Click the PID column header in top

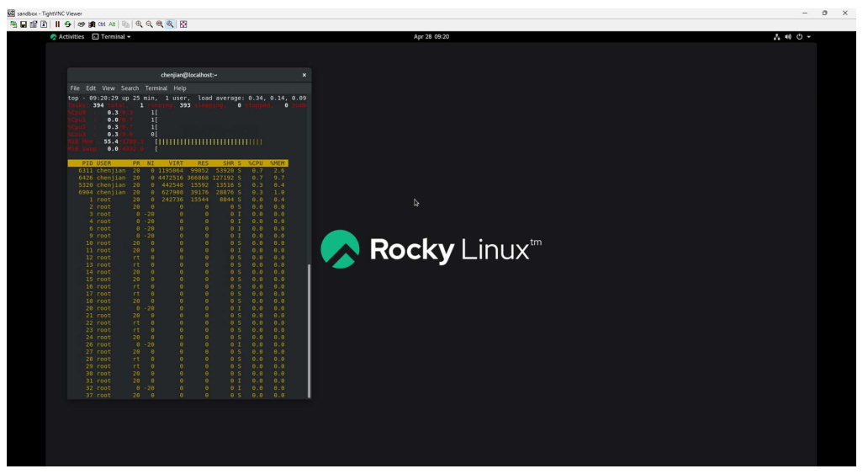point(87,163)
